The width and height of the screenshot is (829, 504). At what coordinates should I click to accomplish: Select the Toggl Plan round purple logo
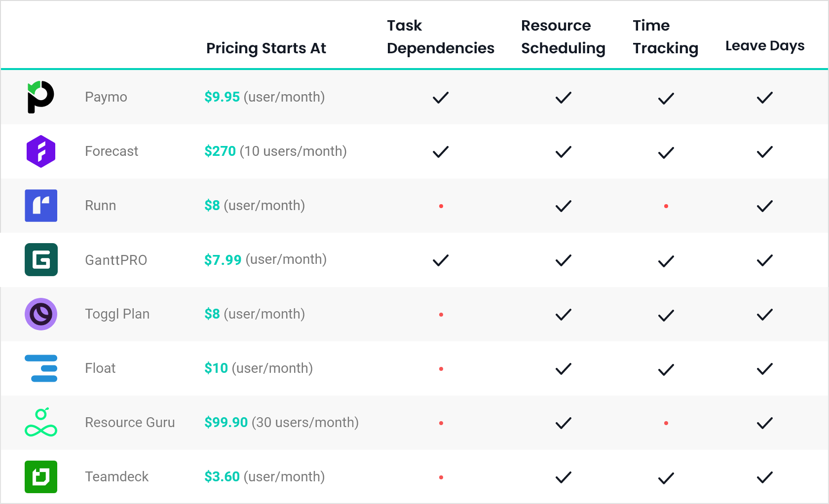pos(41,314)
